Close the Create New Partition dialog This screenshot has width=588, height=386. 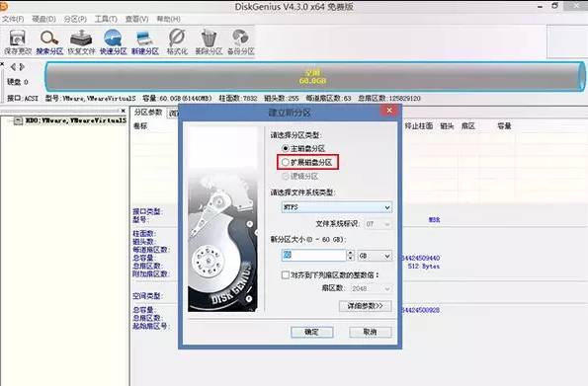click(389, 111)
